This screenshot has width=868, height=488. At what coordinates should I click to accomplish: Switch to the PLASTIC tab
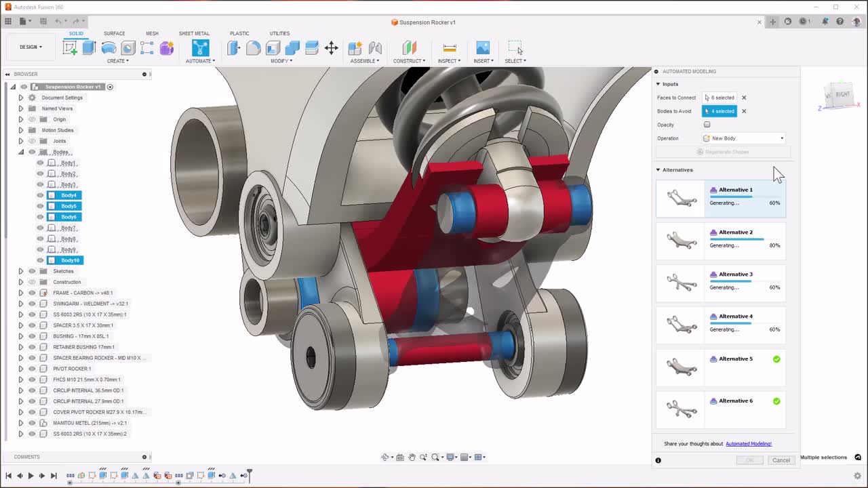coord(239,33)
